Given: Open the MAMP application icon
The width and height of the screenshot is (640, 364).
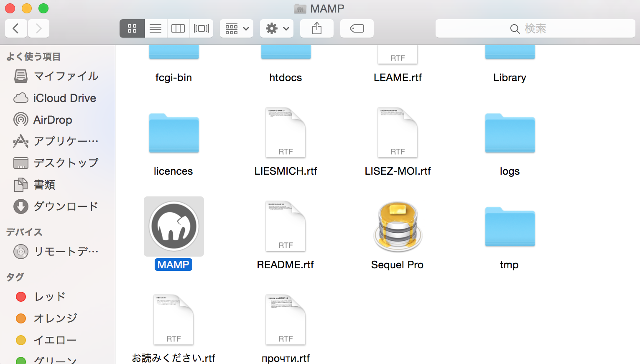Looking at the screenshot, I should click(174, 227).
